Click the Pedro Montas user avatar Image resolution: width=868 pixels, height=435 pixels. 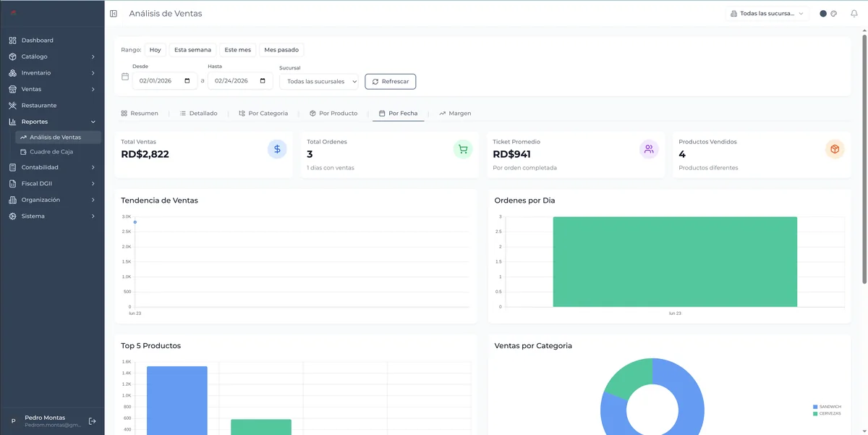pos(13,421)
